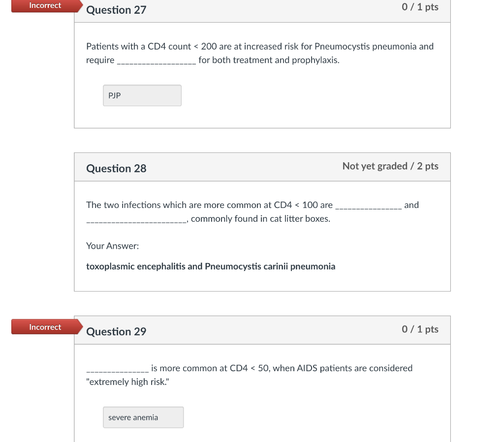The image size is (504, 442).
Task: Select the Question 29 header text
Action: pyautogui.click(x=116, y=331)
